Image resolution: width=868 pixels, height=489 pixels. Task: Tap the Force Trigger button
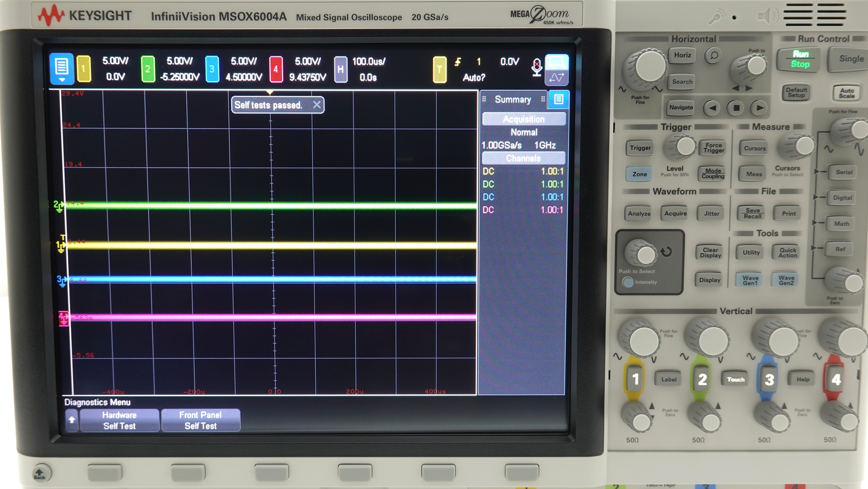tap(714, 148)
